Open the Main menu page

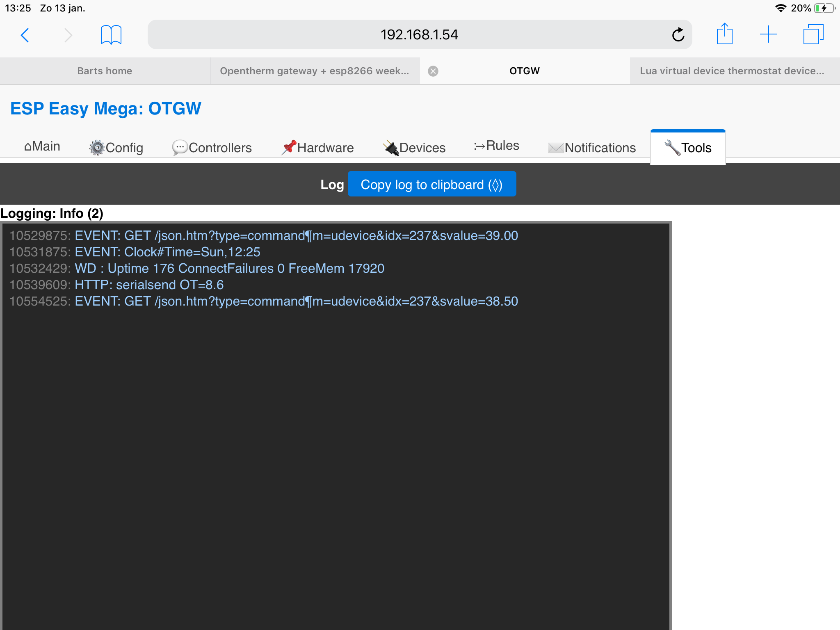pos(42,146)
